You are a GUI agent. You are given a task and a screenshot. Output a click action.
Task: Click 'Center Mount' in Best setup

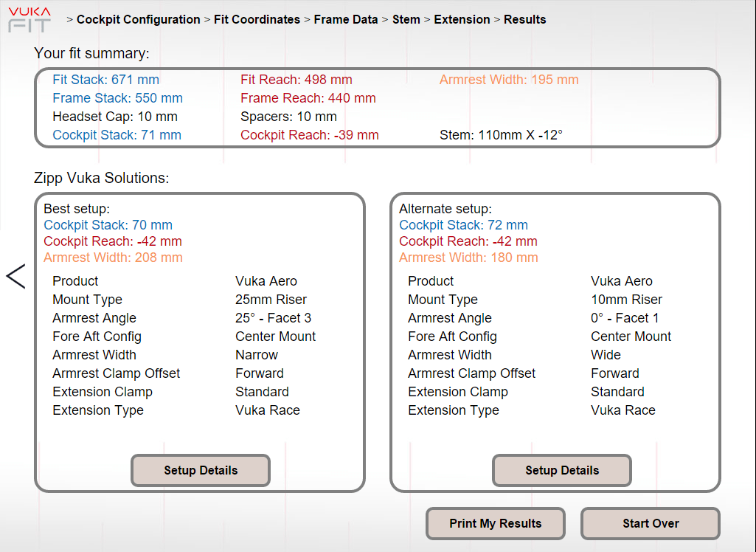click(275, 337)
